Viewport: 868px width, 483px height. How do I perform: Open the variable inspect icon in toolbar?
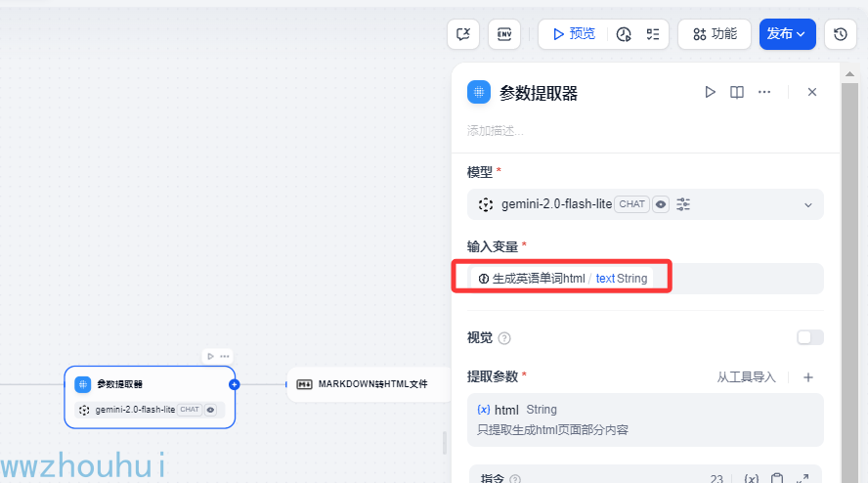(x=463, y=34)
